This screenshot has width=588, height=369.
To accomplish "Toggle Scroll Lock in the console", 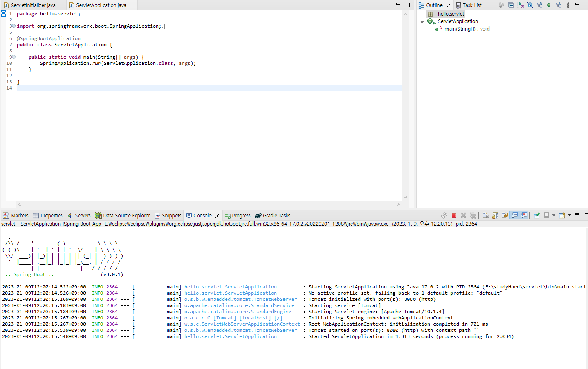I will pyautogui.click(x=495, y=215).
